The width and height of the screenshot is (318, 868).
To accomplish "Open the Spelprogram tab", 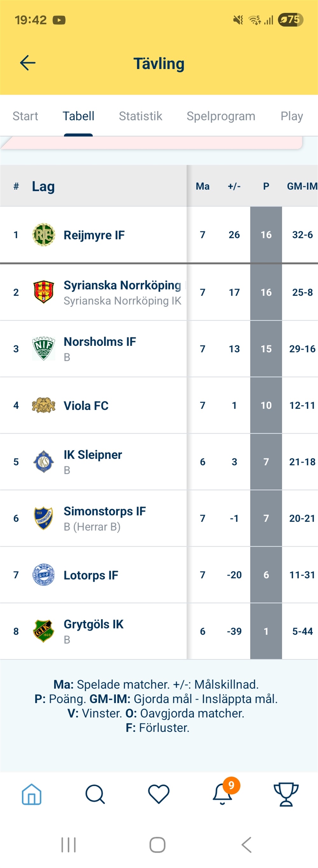I will pos(221,116).
